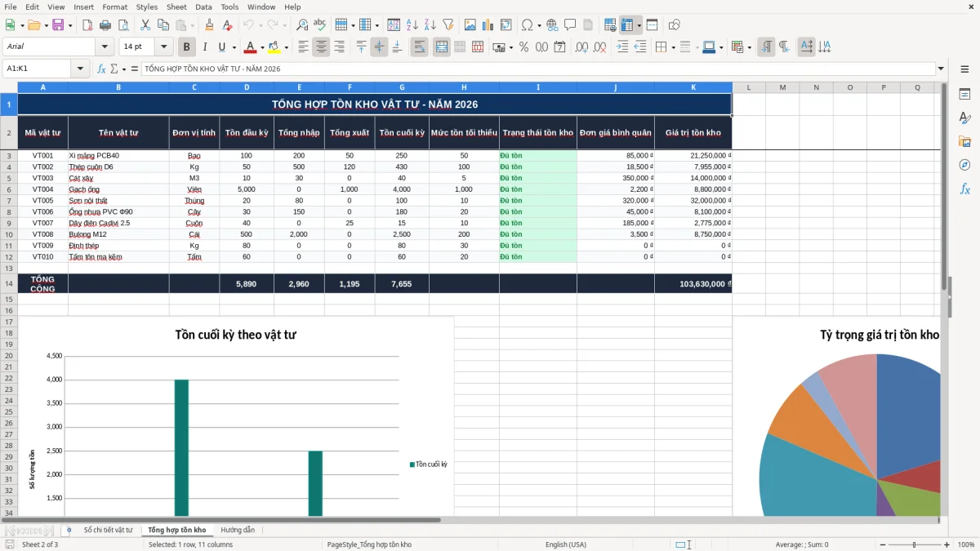Image resolution: width=980 pixels, height=551 pixels.
Task: Toggle Italic formatting
Action: [204, 47]
